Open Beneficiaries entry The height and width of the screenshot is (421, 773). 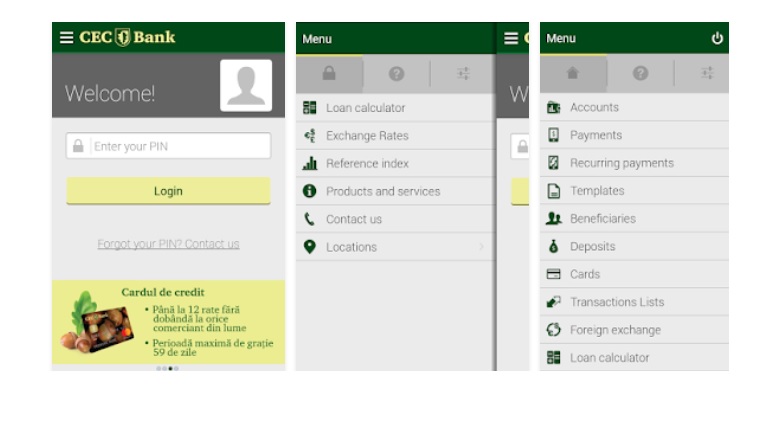(634, 218)
